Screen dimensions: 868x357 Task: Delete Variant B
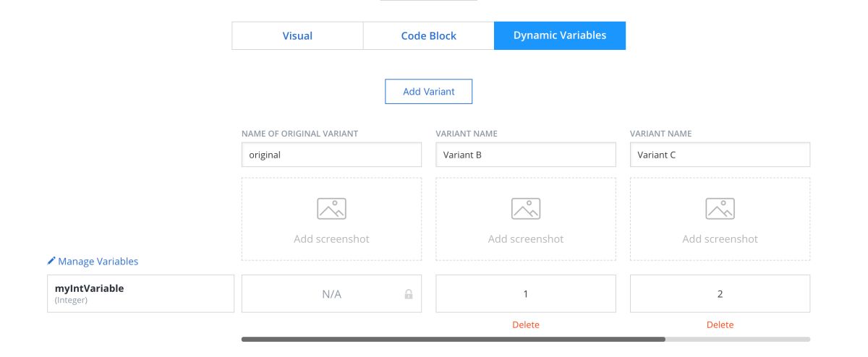(526, 324)
